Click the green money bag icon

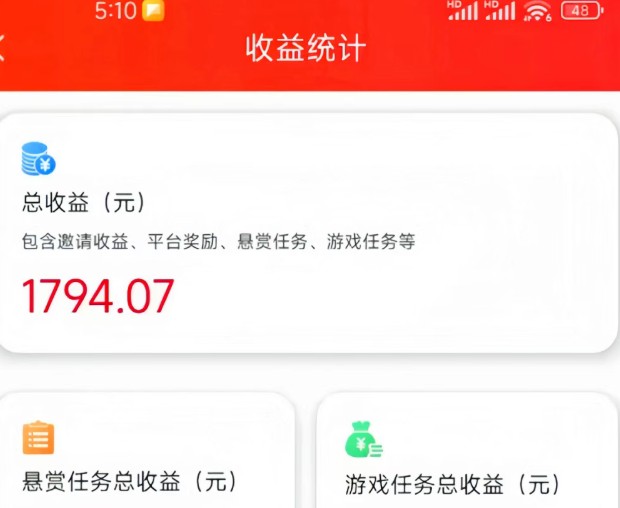click(363, 439)
